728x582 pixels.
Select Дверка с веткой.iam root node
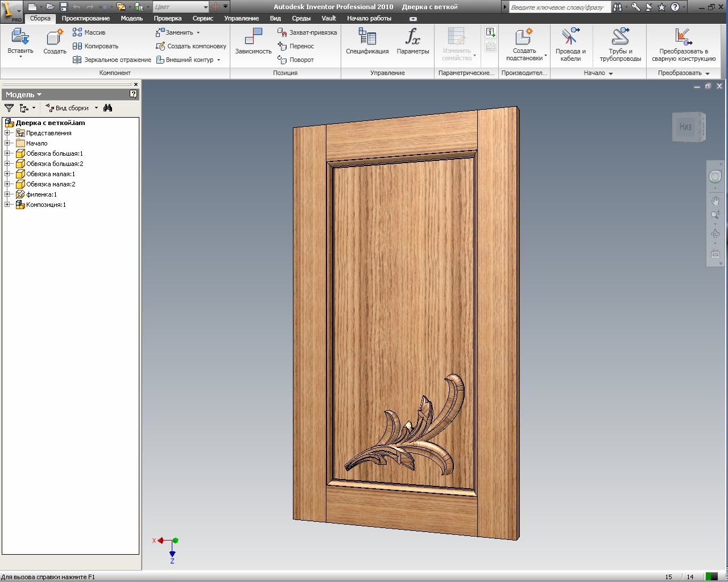tap(51, 123)
